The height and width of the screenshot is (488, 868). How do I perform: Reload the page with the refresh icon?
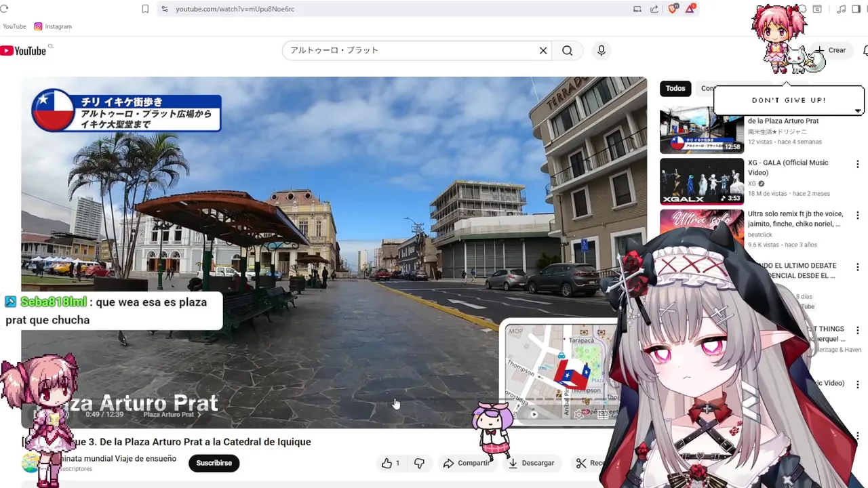pos(4,9)
